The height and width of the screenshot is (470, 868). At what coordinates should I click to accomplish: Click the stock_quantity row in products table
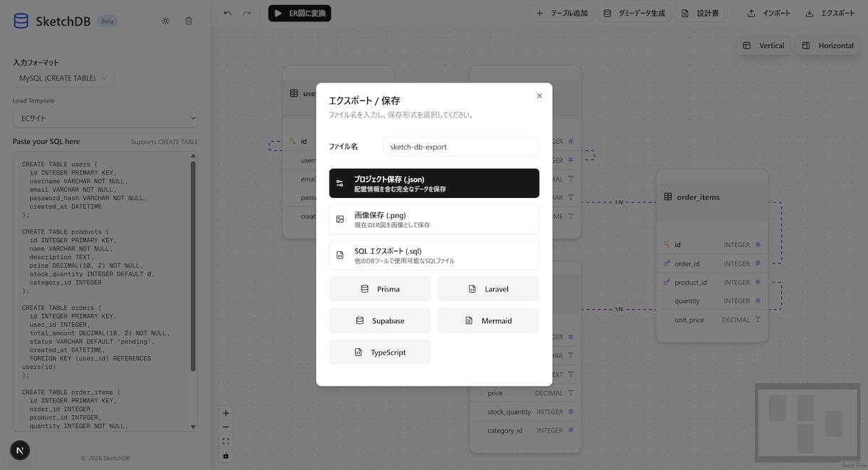(x=525, y=412)
